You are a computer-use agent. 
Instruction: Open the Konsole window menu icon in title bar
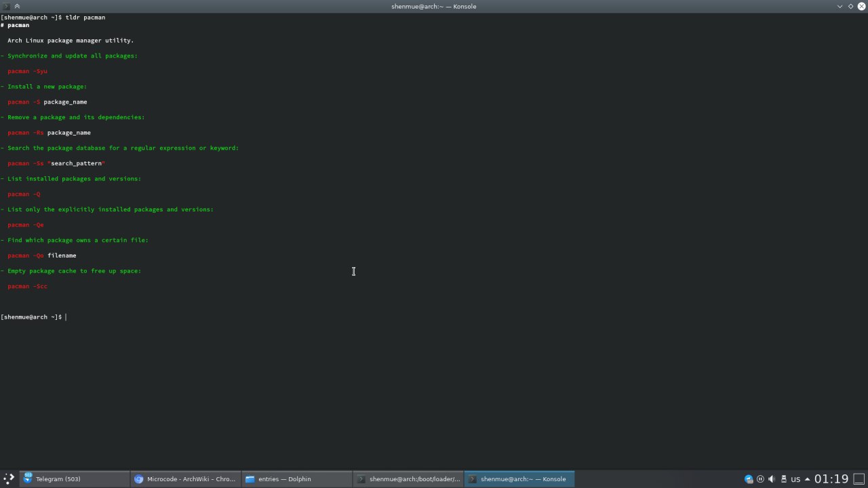pyautogui.click(x=6, y=6)
